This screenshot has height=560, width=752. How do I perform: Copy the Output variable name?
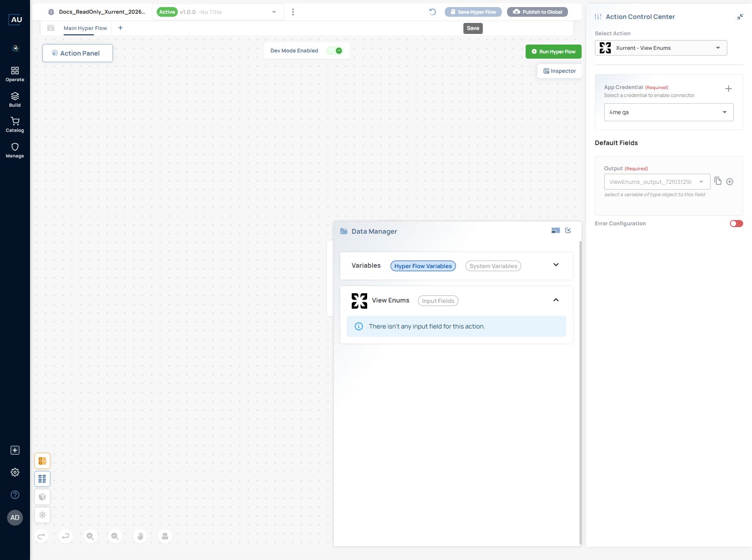(x=718, y=181)
